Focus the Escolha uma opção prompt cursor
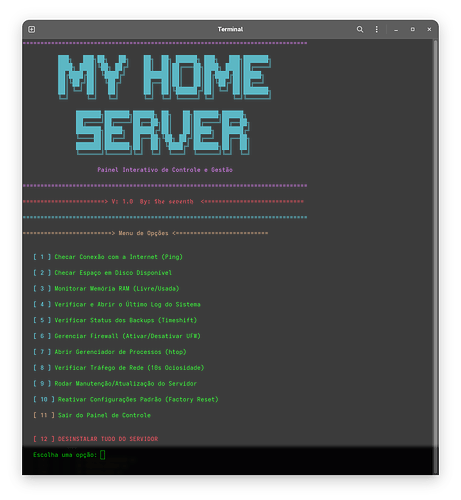Viewport: 461px width, 500px height. pos(103,455)
